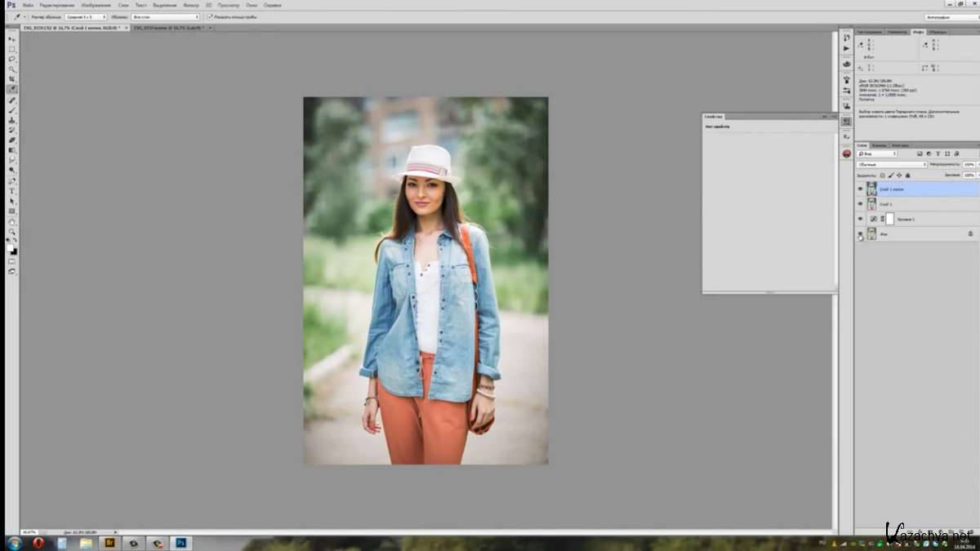980x551 pixels.
Task: Select the Move tool
Action: (x=12, y=39)
